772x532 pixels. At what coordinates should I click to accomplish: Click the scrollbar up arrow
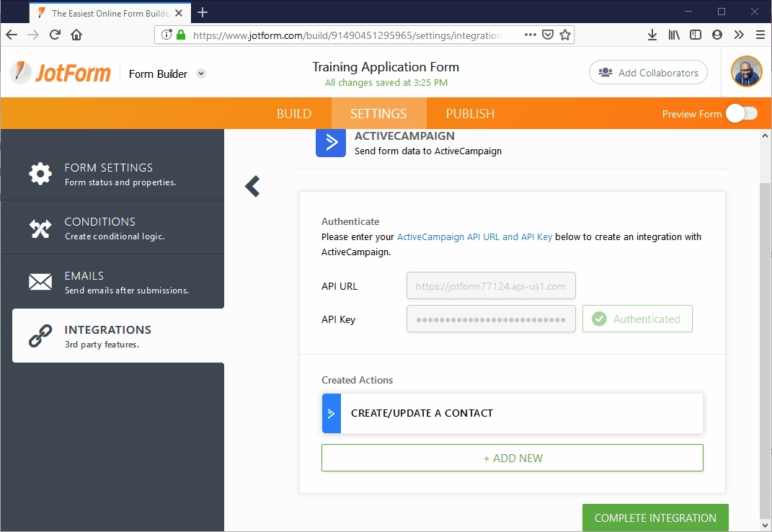[x=765, y=136]
